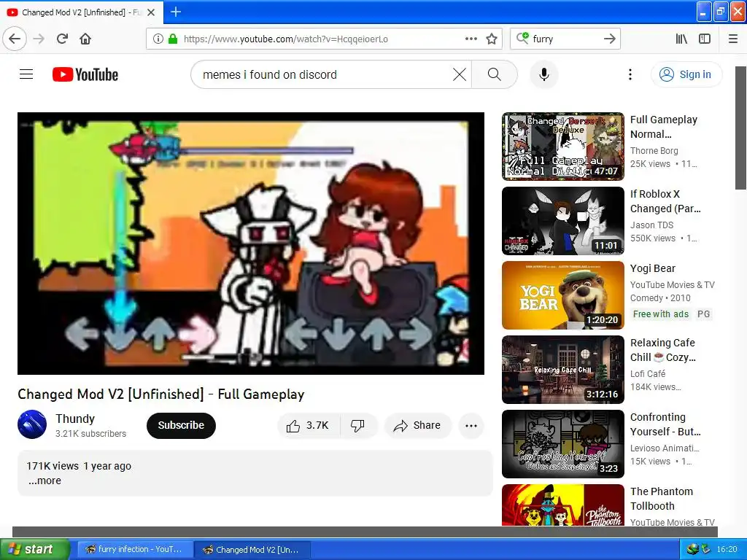The width and height of the screenshot is (747, 560).
Task: Open The Phantom Tollbooth title
Action: (661, 499)
